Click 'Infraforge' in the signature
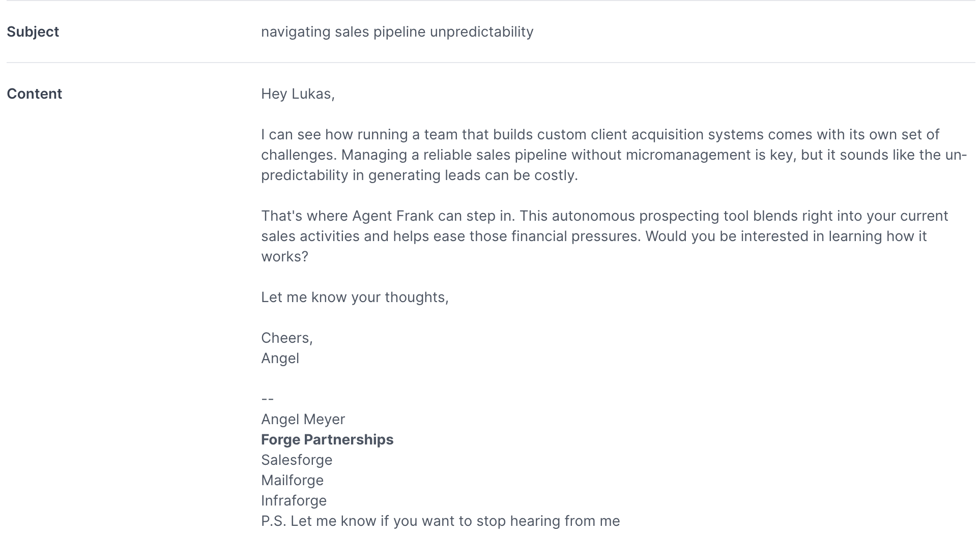The image size is (980, 535). point(294,500)
